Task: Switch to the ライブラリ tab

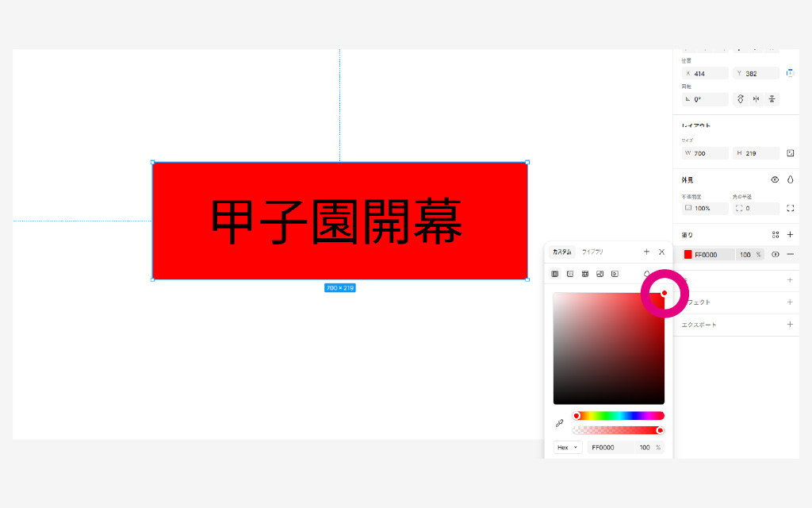Action: (592, 252)
